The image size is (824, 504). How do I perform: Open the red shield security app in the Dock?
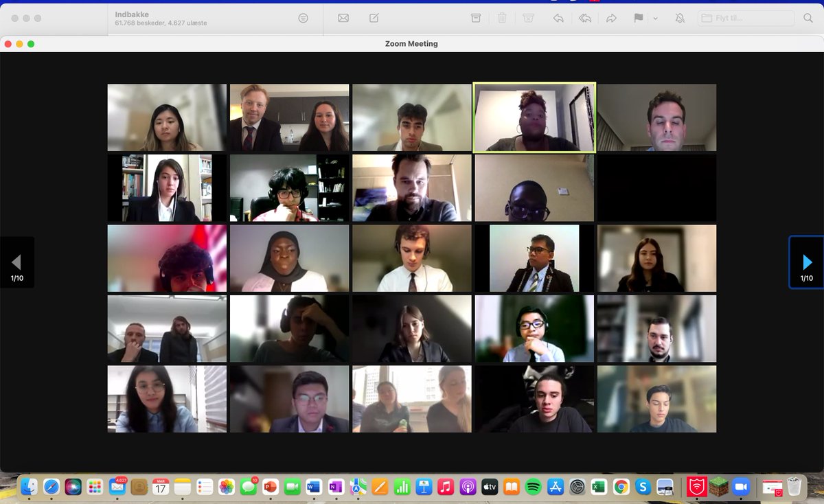697,487
